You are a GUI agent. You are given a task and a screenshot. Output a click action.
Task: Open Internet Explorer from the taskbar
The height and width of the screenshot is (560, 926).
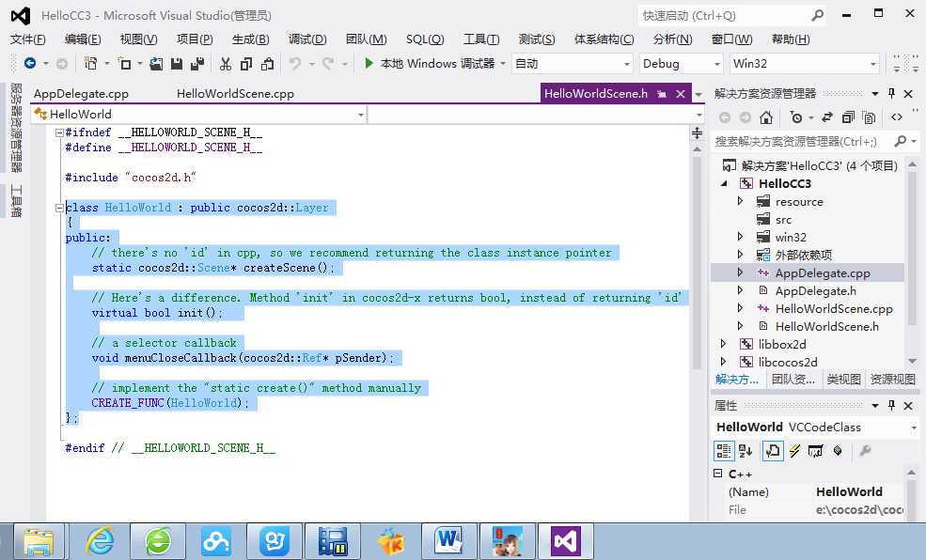100,540
